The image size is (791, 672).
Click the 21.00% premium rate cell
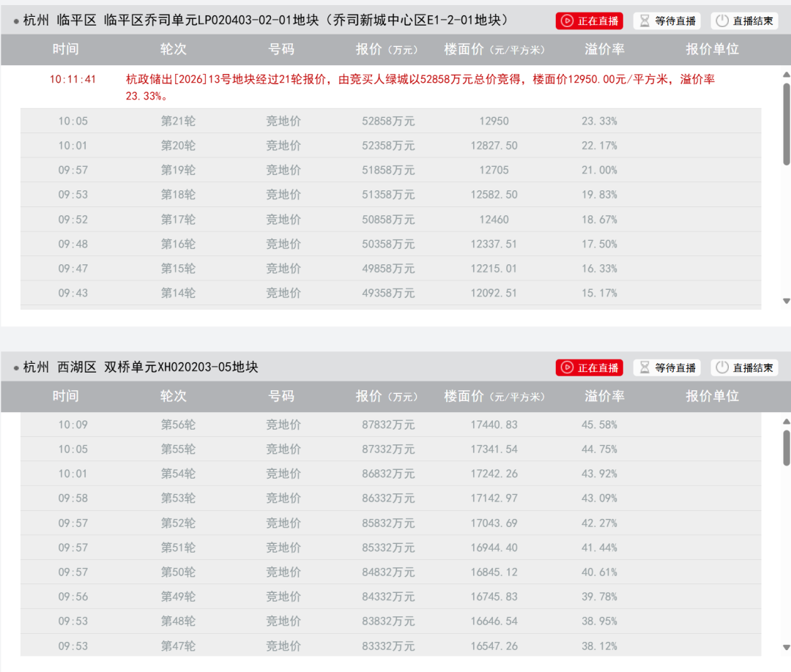tap(599, 170)
